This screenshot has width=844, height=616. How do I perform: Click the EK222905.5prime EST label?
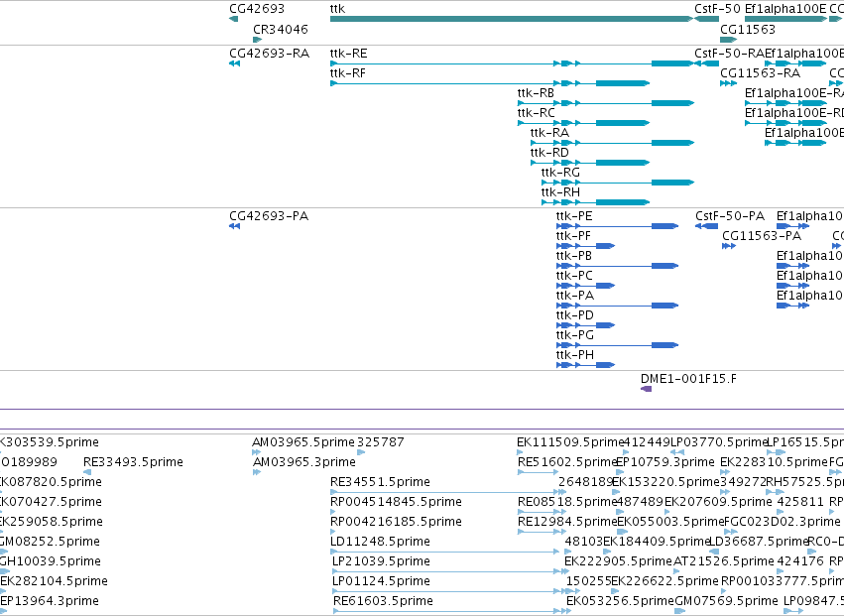(618, 561)
